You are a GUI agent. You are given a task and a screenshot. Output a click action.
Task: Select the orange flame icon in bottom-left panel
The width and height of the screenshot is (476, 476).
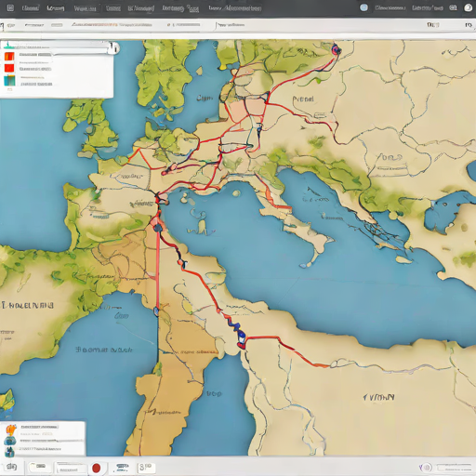(x=11, y=430)
